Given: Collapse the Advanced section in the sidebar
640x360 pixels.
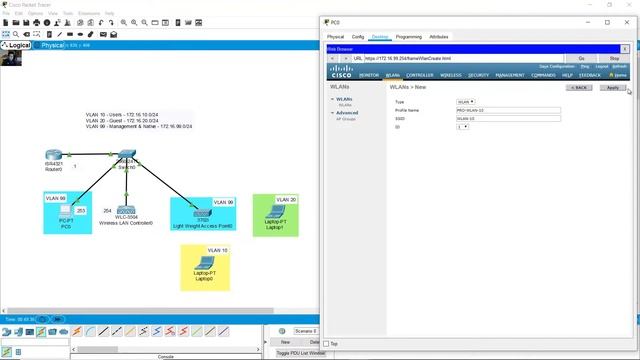Looking at the screenshot, I should (332, 113).
